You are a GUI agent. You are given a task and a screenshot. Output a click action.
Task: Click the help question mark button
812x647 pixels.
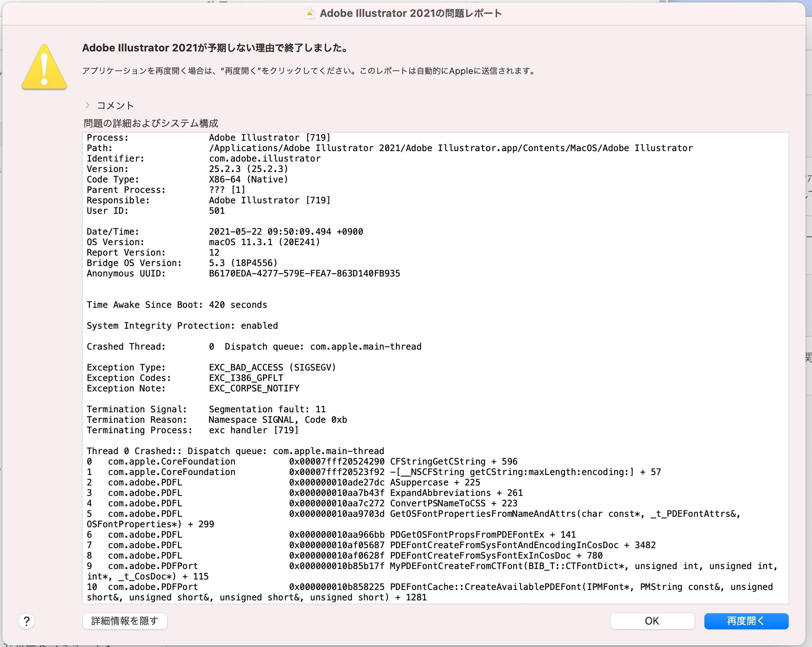click(27, 621)
